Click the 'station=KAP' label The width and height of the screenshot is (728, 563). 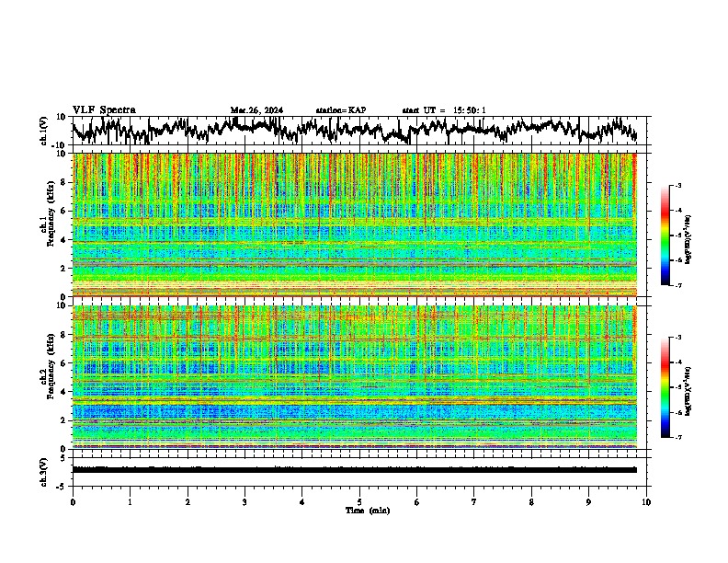click(341, 110)
